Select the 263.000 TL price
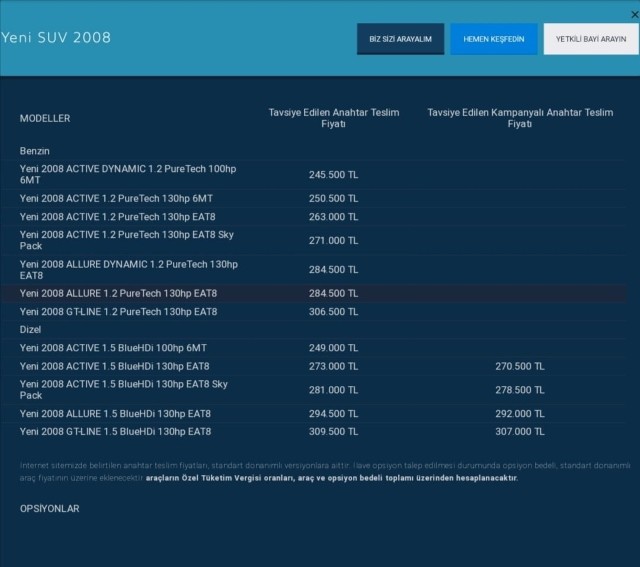640x567 pixels. click(x=333, y=217)
